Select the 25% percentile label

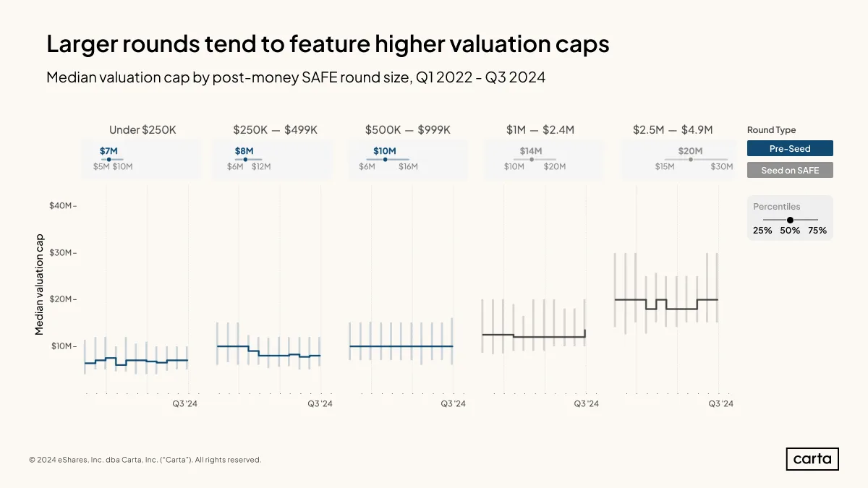click(x=762, y=231)
